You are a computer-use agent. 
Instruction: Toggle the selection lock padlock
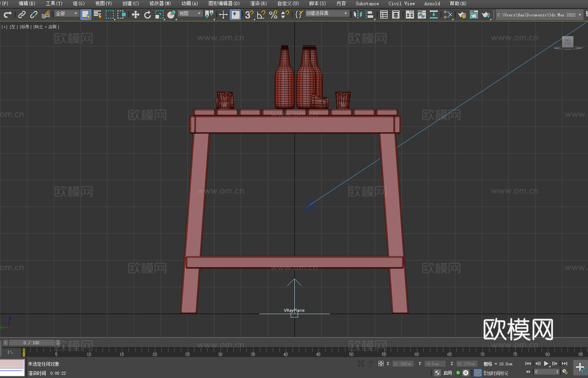tap(371, 364)
